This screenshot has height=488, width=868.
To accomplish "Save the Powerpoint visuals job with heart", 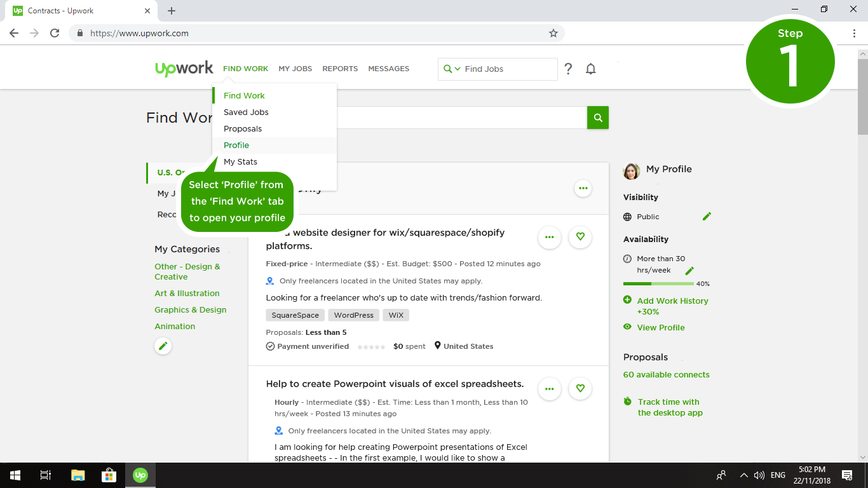I will 580,388.
